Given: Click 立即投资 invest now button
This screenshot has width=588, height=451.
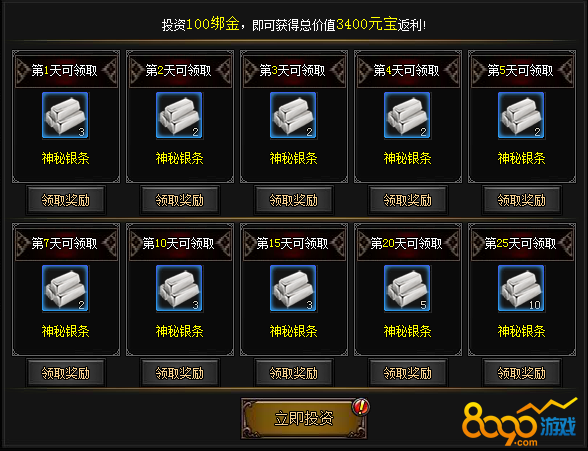Looking at the screenshot, I should click(304, 418).
